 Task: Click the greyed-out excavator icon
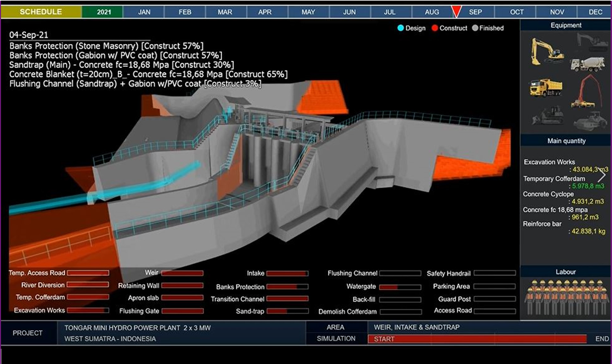coord(592,42)
